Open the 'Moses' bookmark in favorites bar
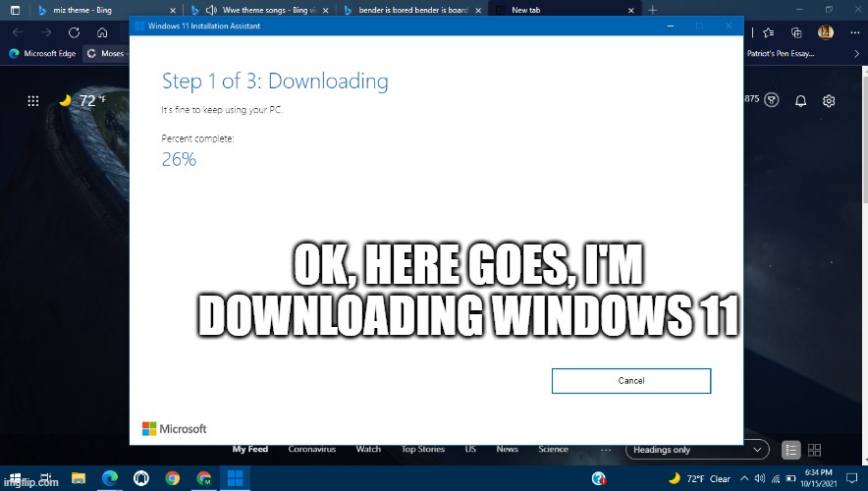The image size is (868, 491). [106, 54]
